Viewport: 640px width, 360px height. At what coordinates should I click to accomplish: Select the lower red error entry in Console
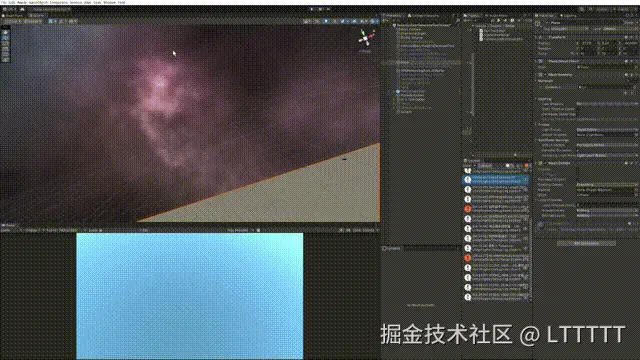pyautogui.click(x=496, y=258)
